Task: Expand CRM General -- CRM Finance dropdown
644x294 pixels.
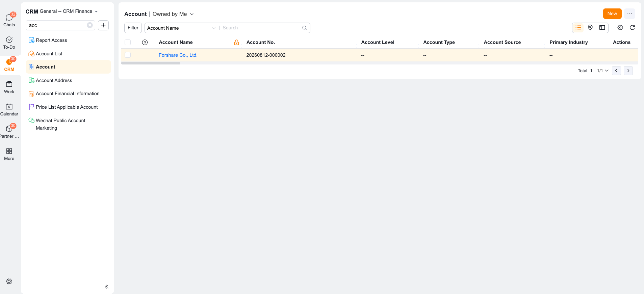Action: click(96, 11)
